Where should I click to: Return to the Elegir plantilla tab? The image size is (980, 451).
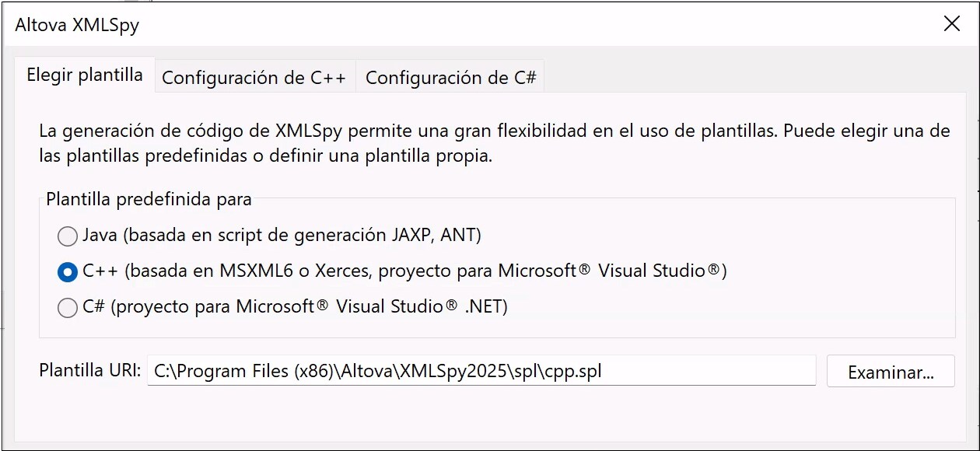(x=83, y=74)
